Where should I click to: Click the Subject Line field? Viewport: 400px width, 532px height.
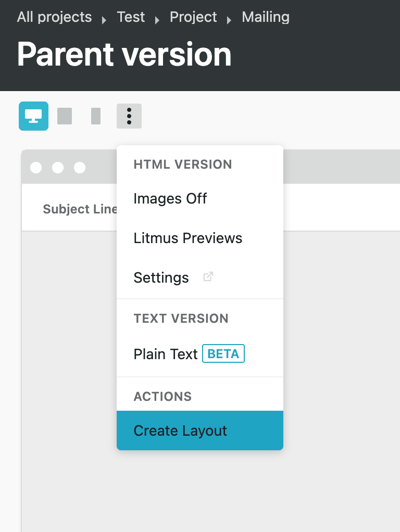coord(80,209)
